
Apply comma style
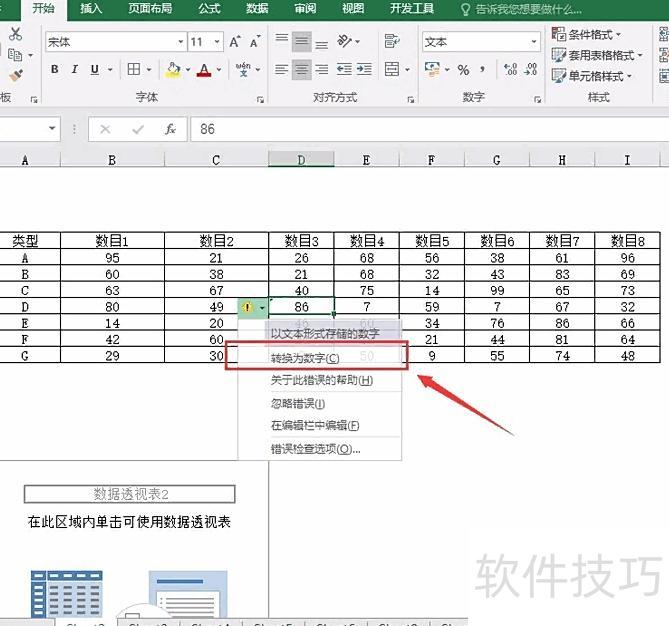click(x=483, y=69)
